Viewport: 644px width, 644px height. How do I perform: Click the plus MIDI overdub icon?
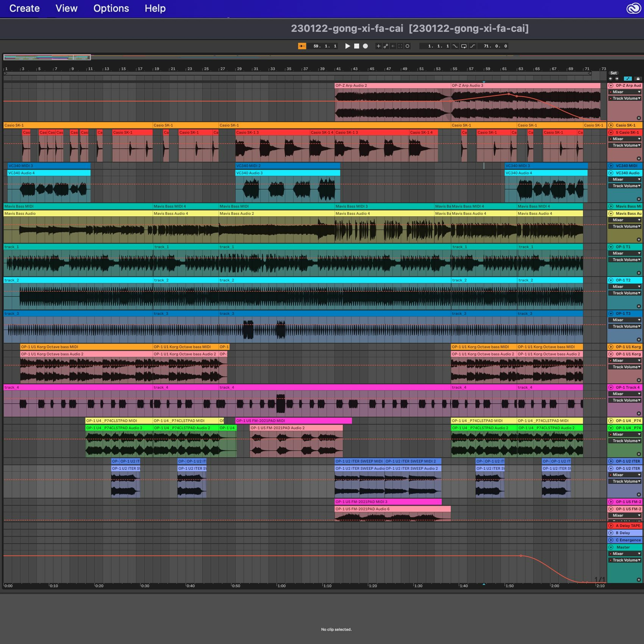click(x=378, y=46)
